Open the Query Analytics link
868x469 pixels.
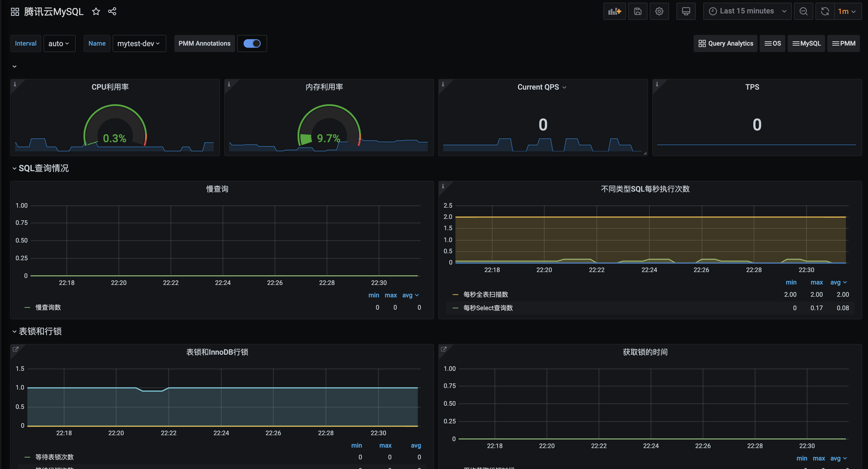[726, 43]
